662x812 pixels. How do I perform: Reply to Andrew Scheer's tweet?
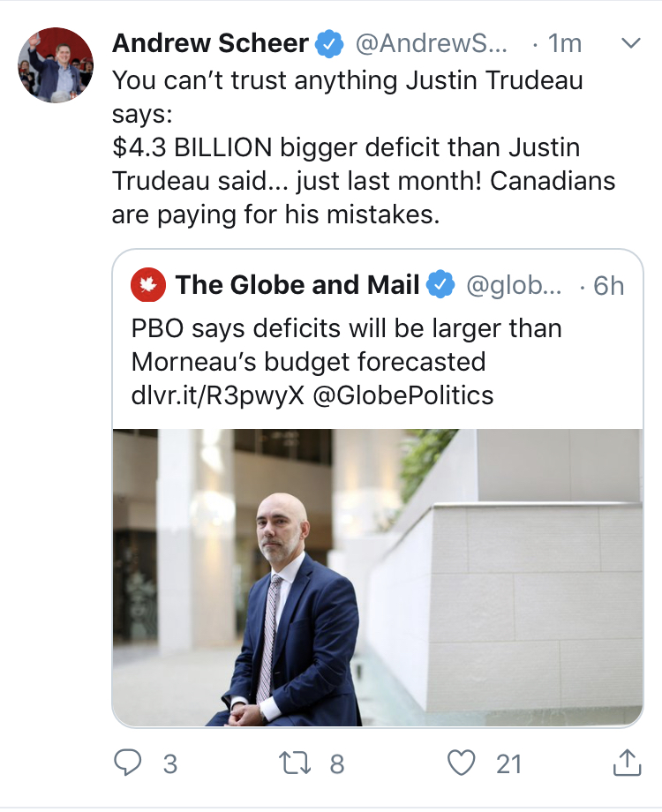(129, 763)
